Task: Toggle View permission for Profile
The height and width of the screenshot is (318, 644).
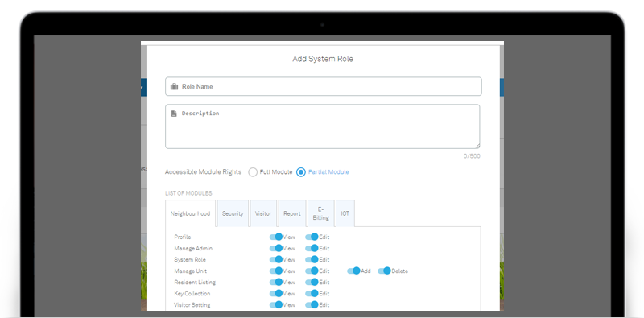Action: (x=276, y=237)
